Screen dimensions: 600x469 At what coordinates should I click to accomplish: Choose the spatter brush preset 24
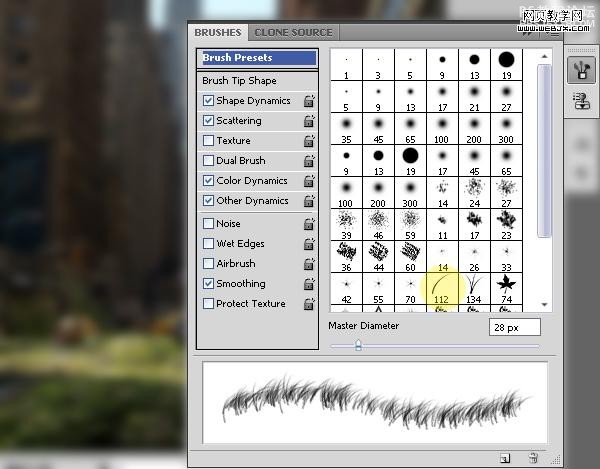474,192
